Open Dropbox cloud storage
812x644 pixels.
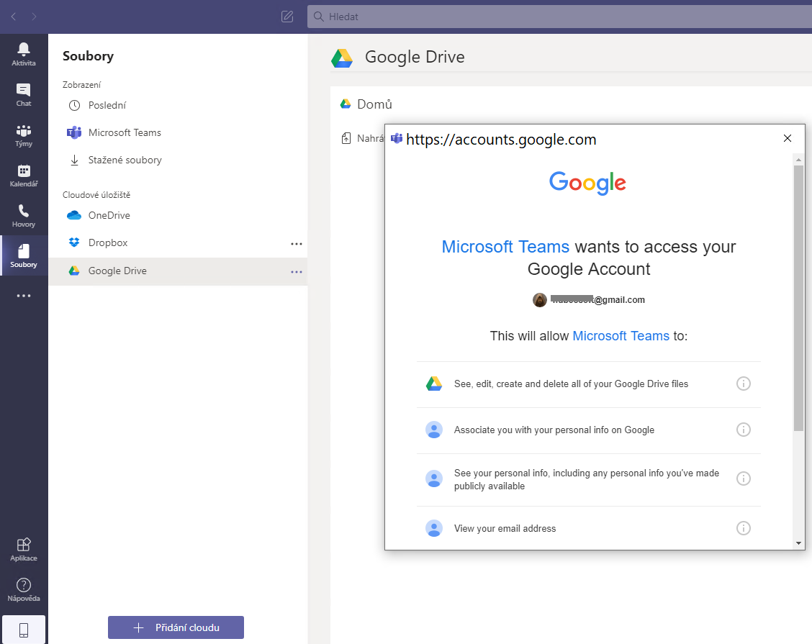click(178, 242)
